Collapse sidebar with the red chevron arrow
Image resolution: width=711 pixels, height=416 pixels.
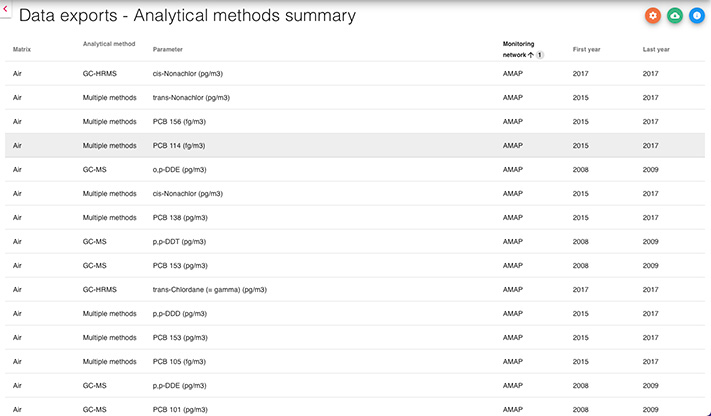5,9
